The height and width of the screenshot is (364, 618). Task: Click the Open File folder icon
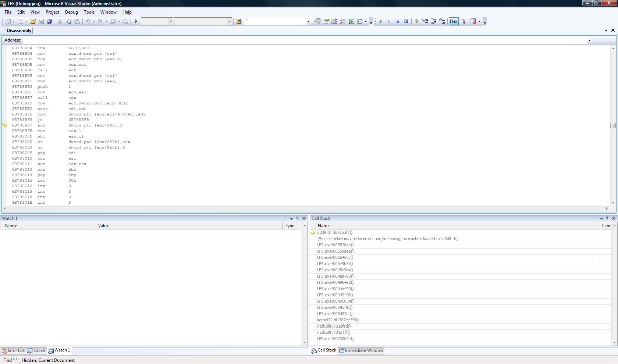[33, 21]
